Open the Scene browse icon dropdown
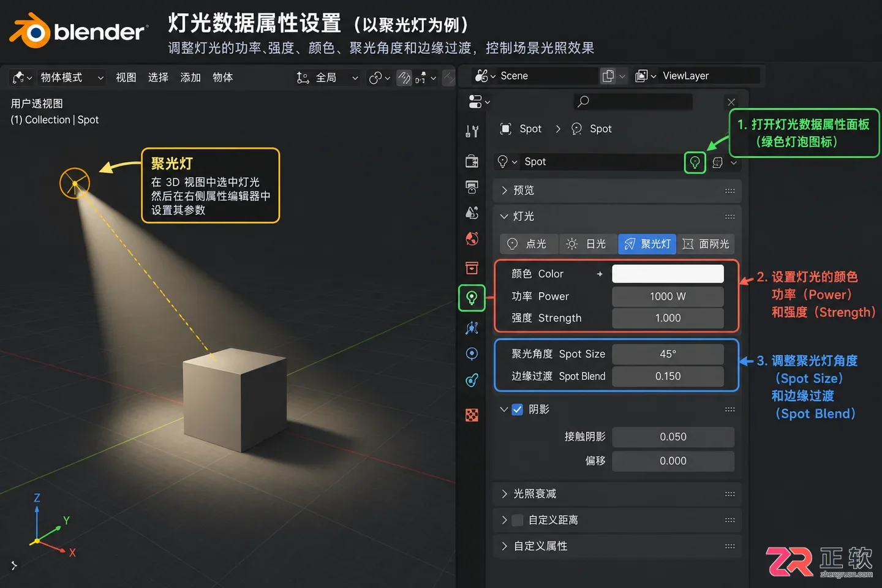 pyautogui.click(x=485, y=76)
